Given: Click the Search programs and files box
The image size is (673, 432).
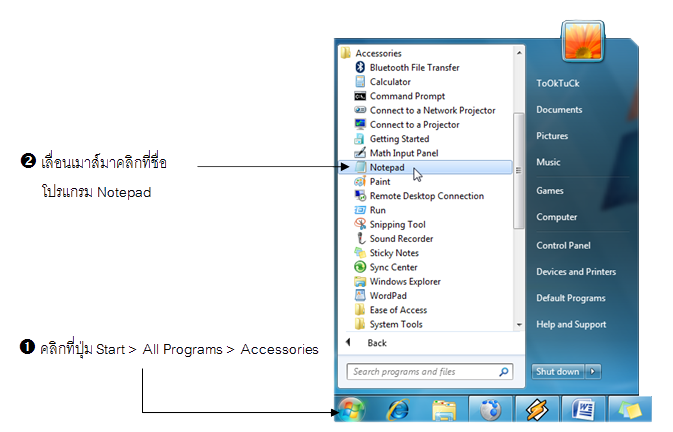Looking at the screenshot, I should click(x=430, y=372).
